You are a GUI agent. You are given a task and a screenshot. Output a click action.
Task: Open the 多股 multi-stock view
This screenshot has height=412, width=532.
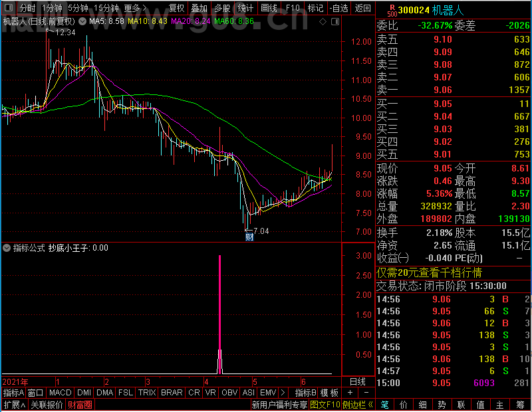pyautogui.click(x=222, y=8)
